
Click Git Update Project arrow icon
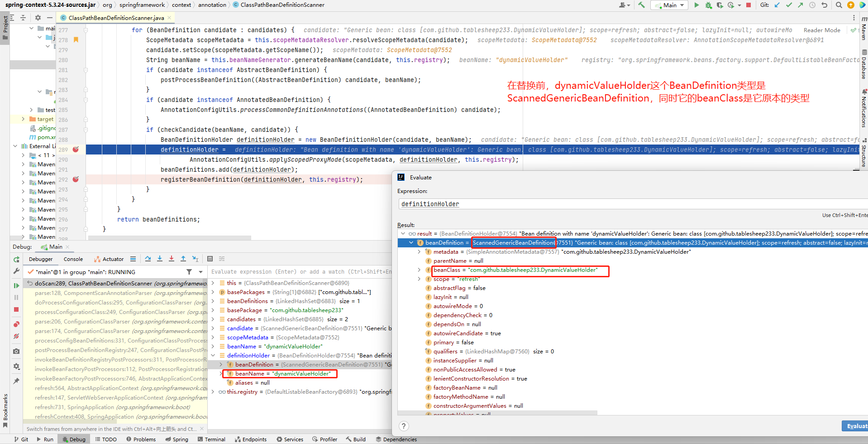(x=777, y=5)
